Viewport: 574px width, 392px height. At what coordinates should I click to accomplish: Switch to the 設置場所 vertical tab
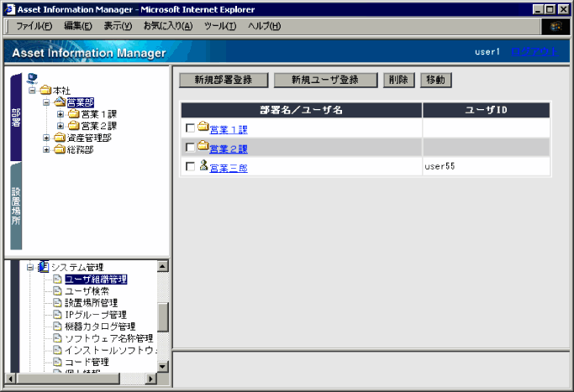[16, 206]
